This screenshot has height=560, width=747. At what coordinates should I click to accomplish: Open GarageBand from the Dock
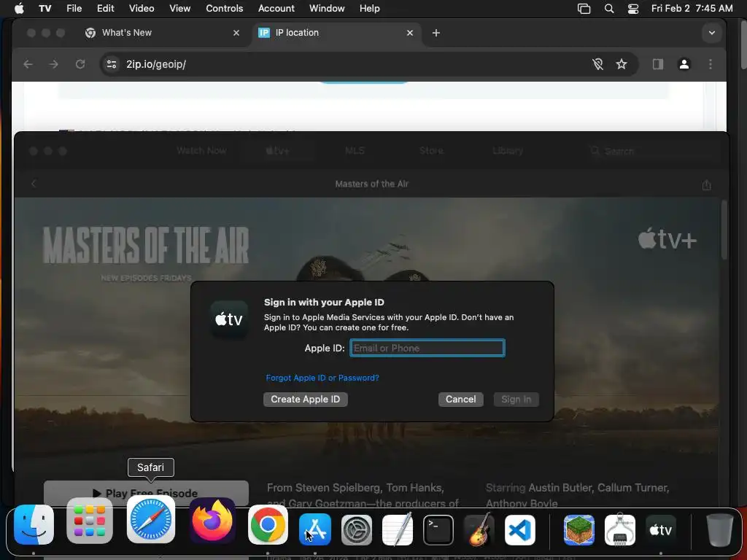479,529
